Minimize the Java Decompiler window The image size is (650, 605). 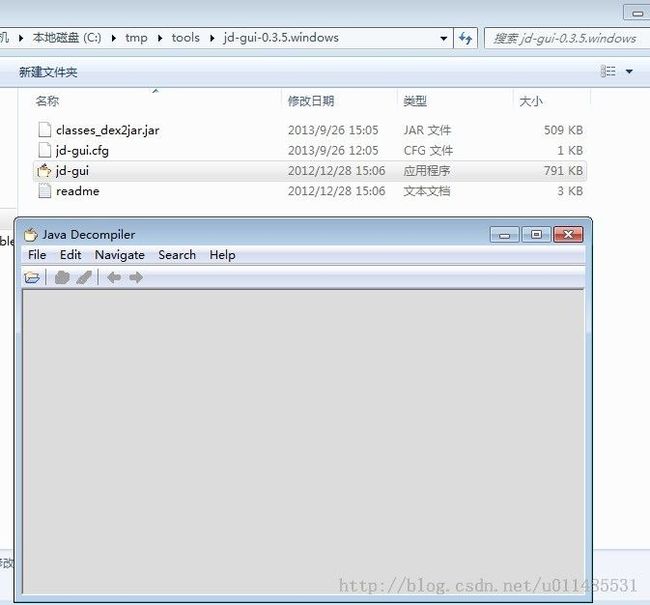504,235
